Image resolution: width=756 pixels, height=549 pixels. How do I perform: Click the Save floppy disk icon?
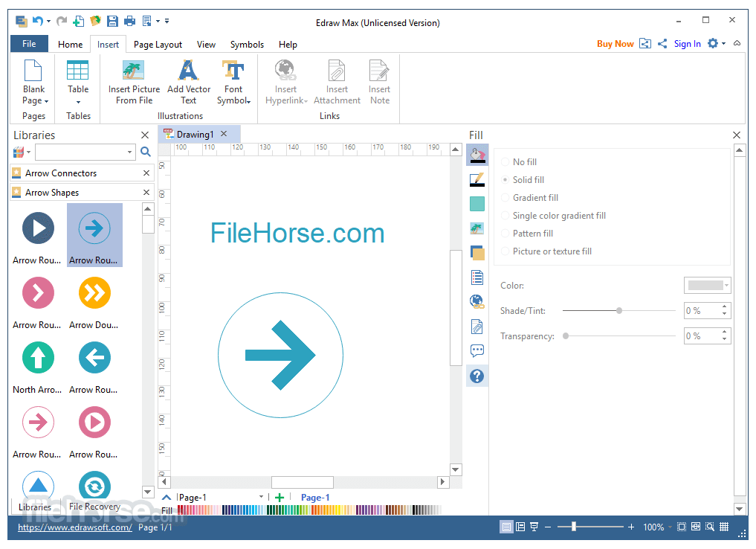tap(112, 21)
